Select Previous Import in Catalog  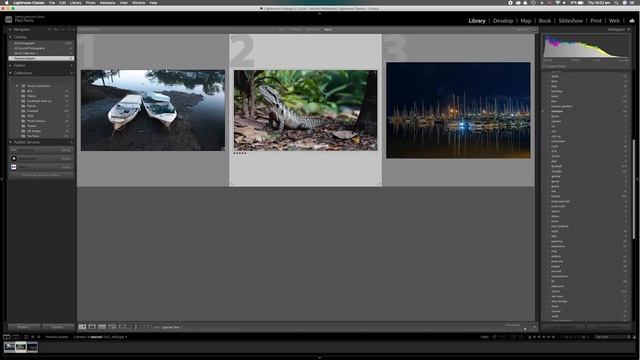coord(41,58)
